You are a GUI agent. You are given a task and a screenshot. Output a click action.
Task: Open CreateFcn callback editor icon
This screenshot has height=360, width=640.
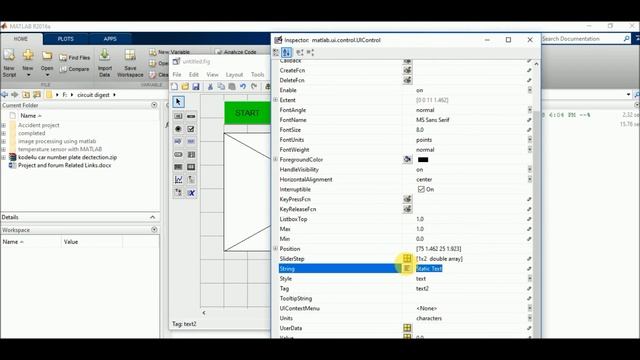pos(407,70)
